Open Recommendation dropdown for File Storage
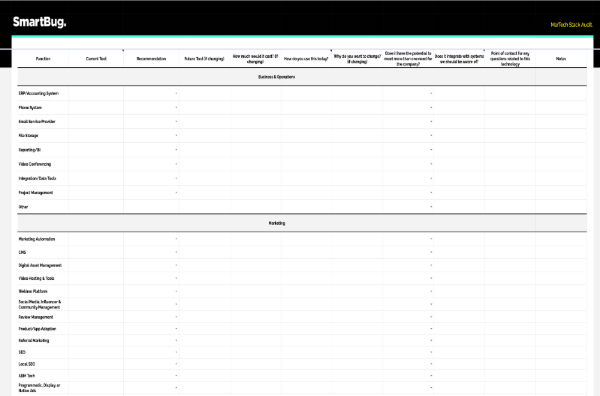Image resolution: width=600 pixels, height=396 pixels. point(176,135)
